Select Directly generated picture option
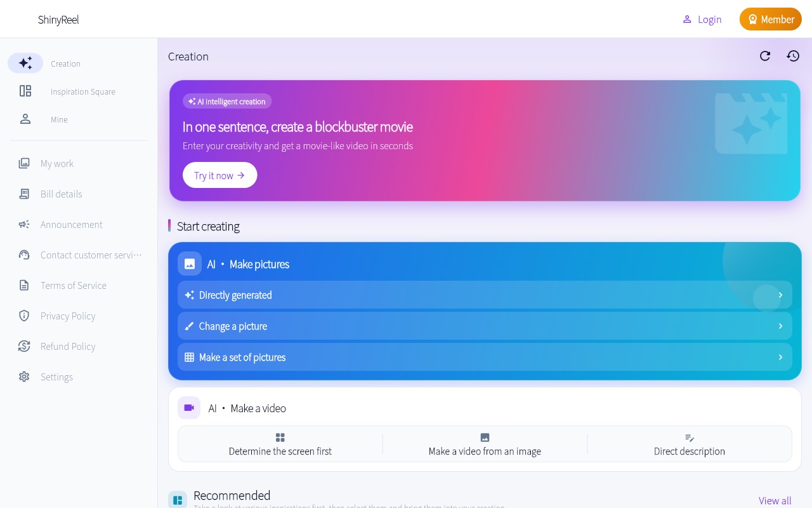Image resolution: width=812 pixels, height=508 pixels. (485, 295)
